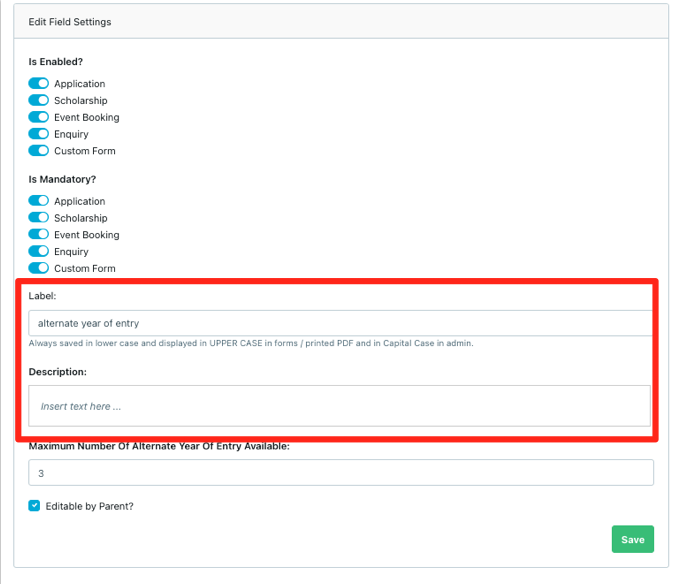The height and width of the screenshot is (584, 676).
Task: Turn off mandatory Event Booking toggle
Action: (x=38, y=235)
